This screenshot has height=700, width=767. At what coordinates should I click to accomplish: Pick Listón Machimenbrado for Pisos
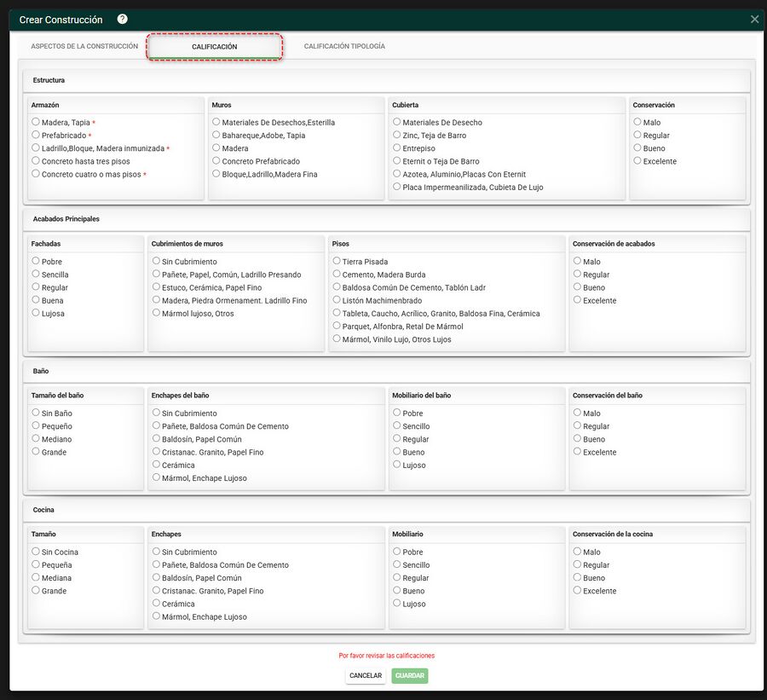337,299
